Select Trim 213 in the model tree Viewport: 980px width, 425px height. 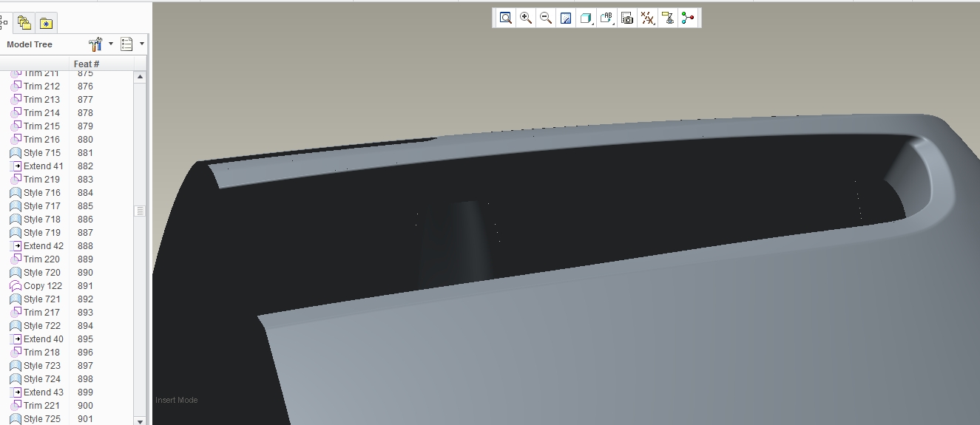click(x=41, y=100)
